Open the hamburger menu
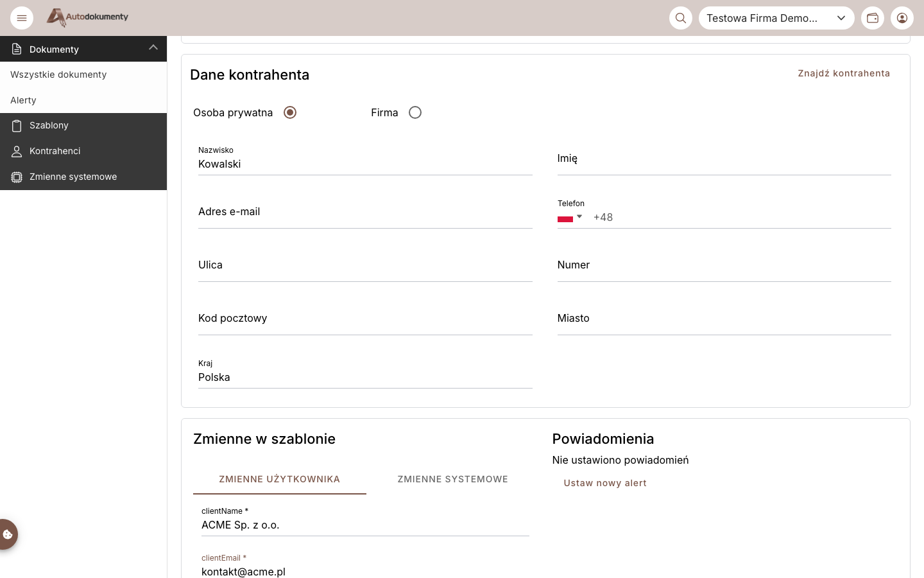The width and height of the screenshot is (924, 578). [22, 18]
